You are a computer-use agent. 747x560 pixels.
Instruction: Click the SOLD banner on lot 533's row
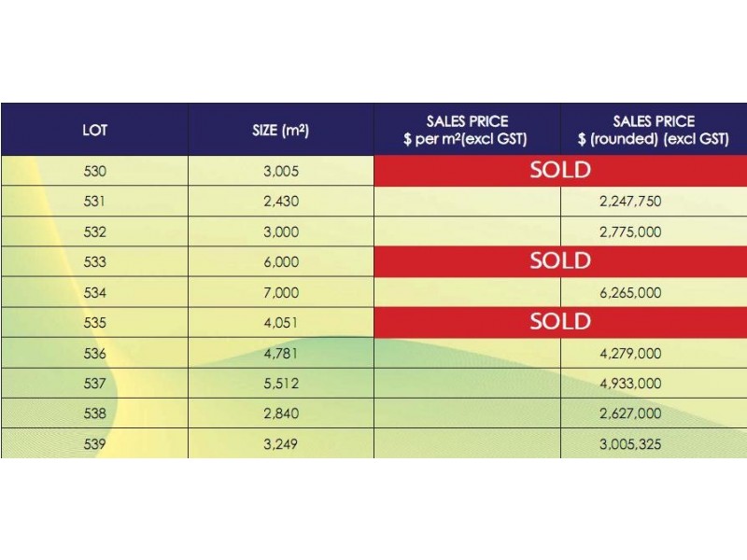pos(560,260)
